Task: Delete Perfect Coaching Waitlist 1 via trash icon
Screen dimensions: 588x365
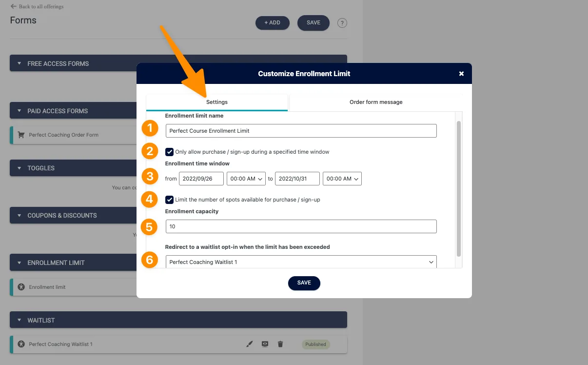Action: 280,344
